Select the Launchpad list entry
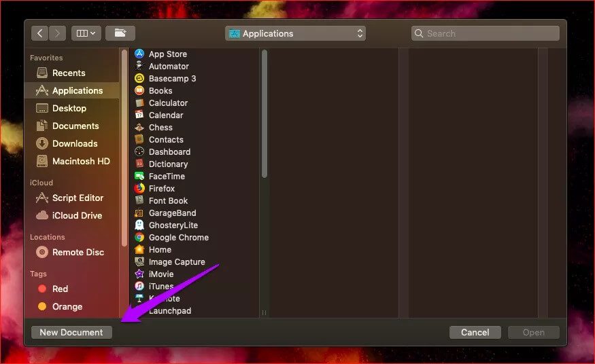The image size is (595, 364). (194, 310)
